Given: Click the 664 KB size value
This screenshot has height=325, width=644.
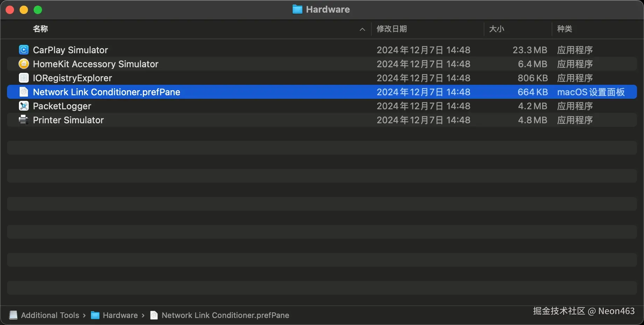Looking at the screenshot, I should (533, 92).
